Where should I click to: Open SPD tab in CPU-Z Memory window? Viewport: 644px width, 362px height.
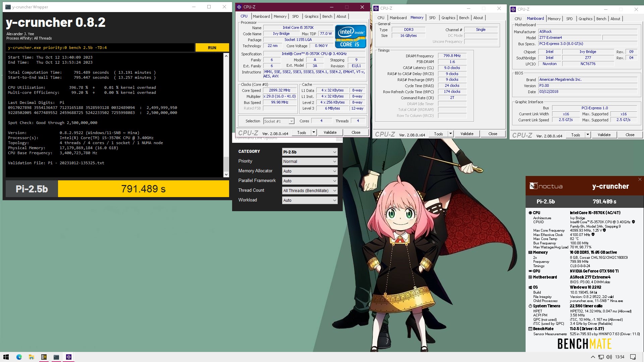point(432,18)
